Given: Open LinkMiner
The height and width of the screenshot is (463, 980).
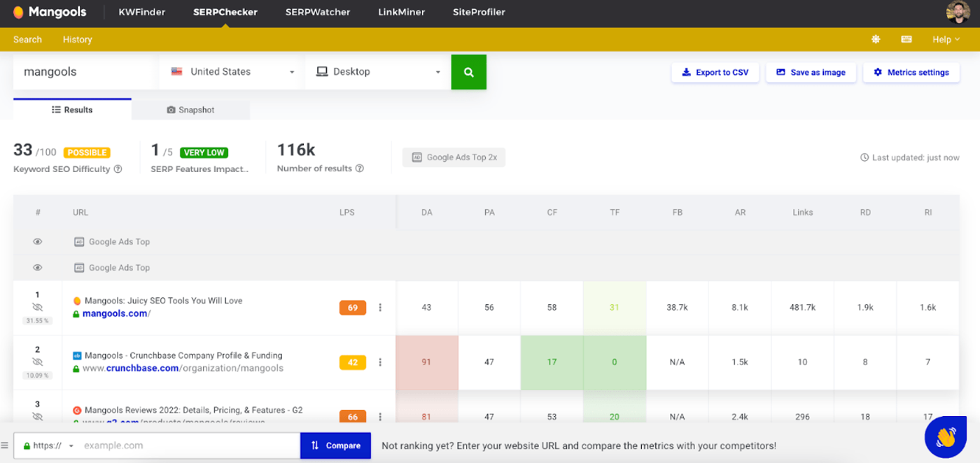Looking at the screenshot, I should click(x=402, y=12).
